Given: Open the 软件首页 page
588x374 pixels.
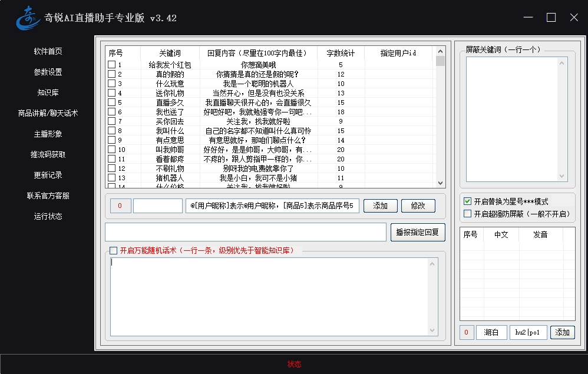Looking at the screenshot, I should pos(48,52).
